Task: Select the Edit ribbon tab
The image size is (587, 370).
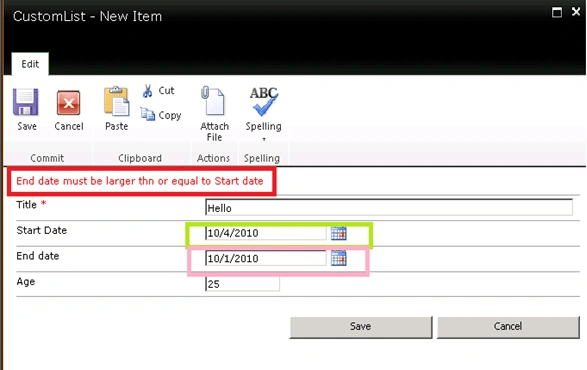Action: point(30,64)
